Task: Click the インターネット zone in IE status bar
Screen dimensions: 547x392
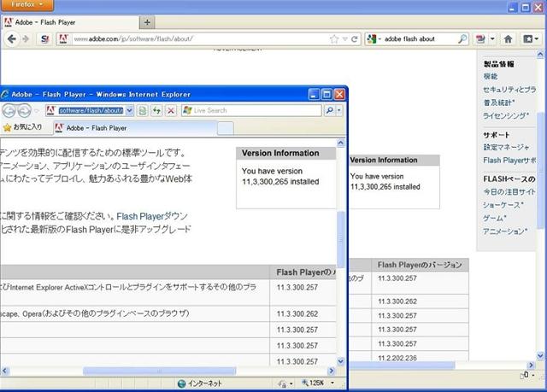Action: [199, 383]
